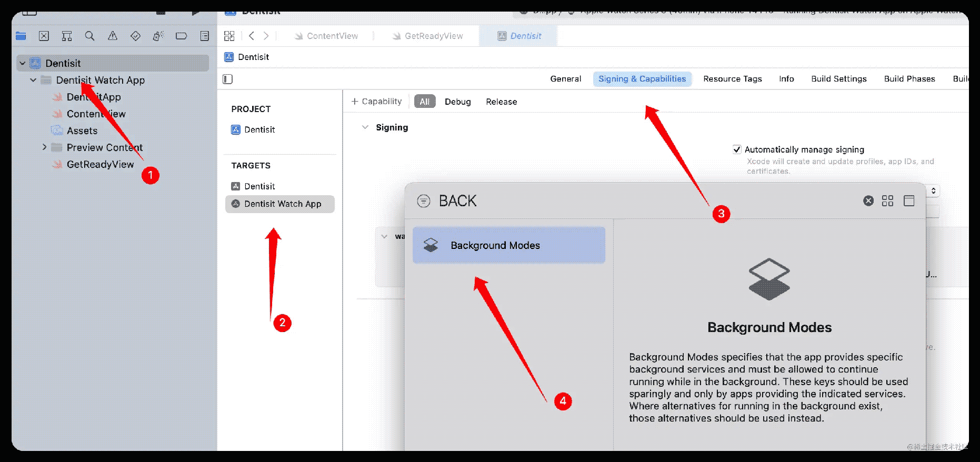Expand the Preview Content folder
The image size is (980, 462).
tap(44, 147)
